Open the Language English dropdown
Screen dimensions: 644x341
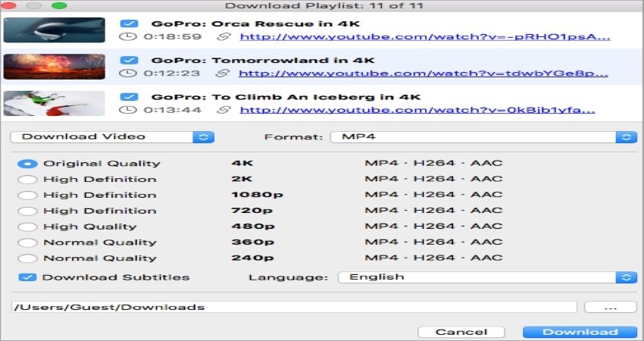pyautogui.click(x=487, y=277)
